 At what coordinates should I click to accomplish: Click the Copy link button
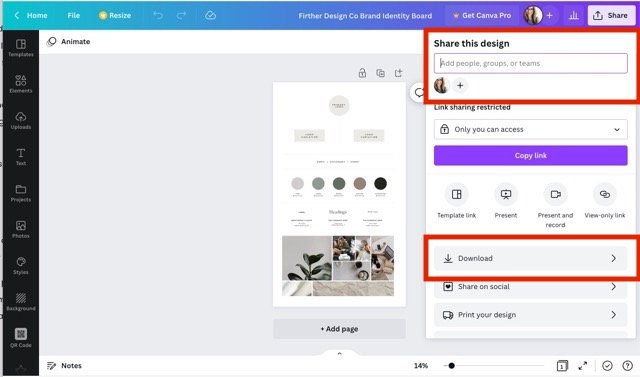point(531,155)
